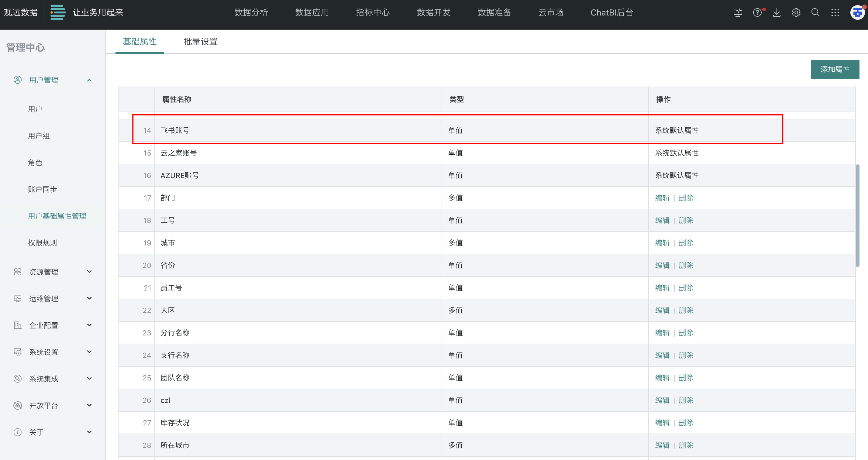Open the help question mark icon
868x460 pixels.
(x=757, y=13)
